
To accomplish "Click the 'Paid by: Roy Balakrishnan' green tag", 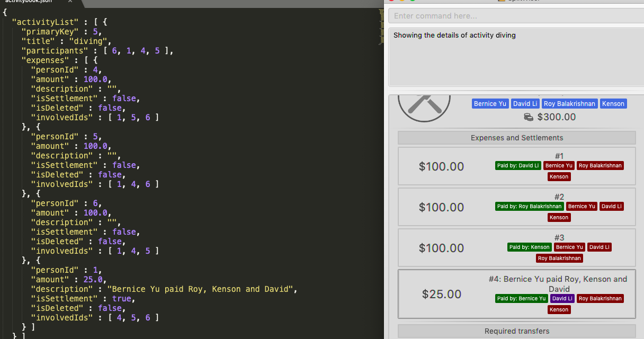I will [x=529, y=207].
